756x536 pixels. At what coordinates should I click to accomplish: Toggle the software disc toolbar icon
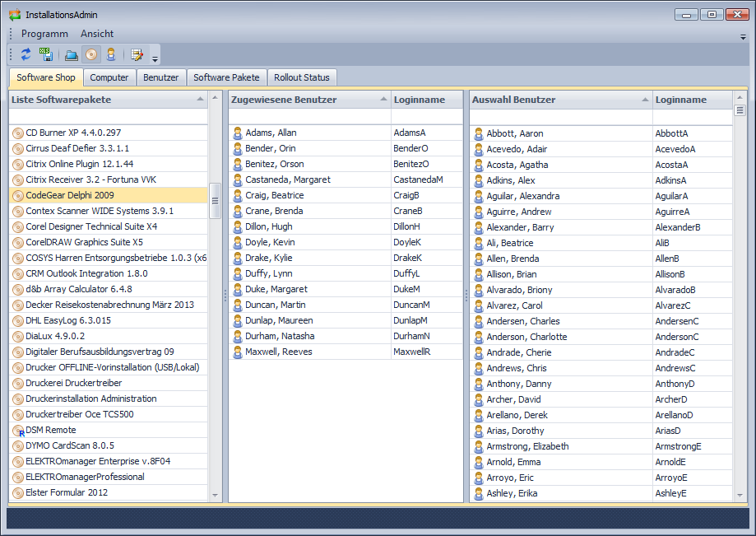point(90,55)
